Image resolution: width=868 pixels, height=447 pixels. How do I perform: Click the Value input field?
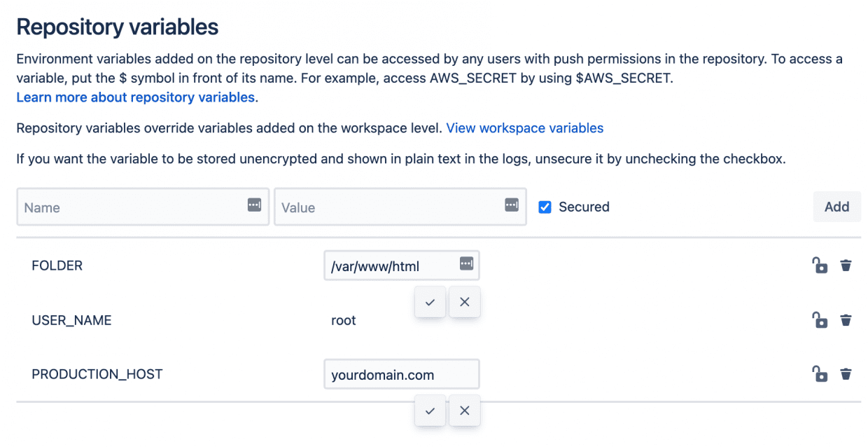385,207
